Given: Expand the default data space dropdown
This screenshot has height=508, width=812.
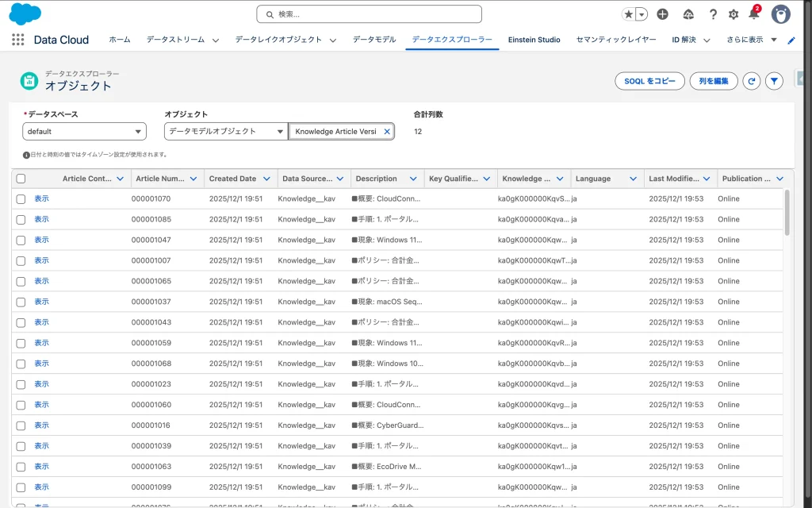Looking at the screenshot, I should 84,132.
